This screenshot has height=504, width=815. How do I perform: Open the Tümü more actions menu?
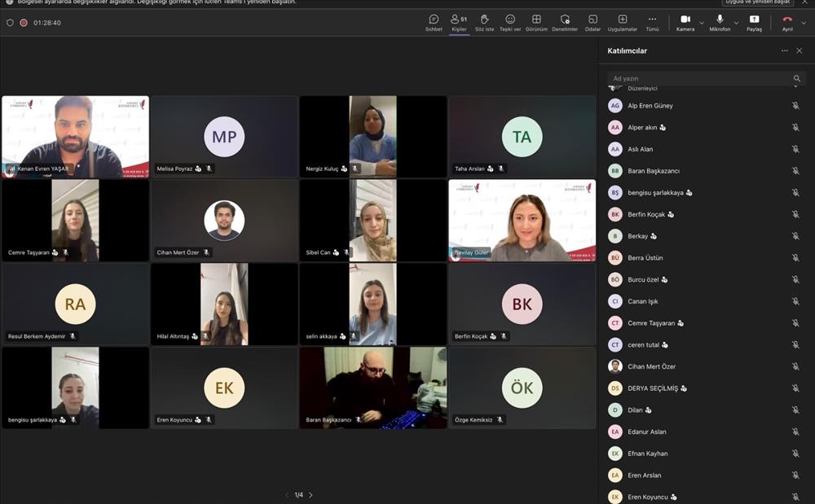[652, 22]
